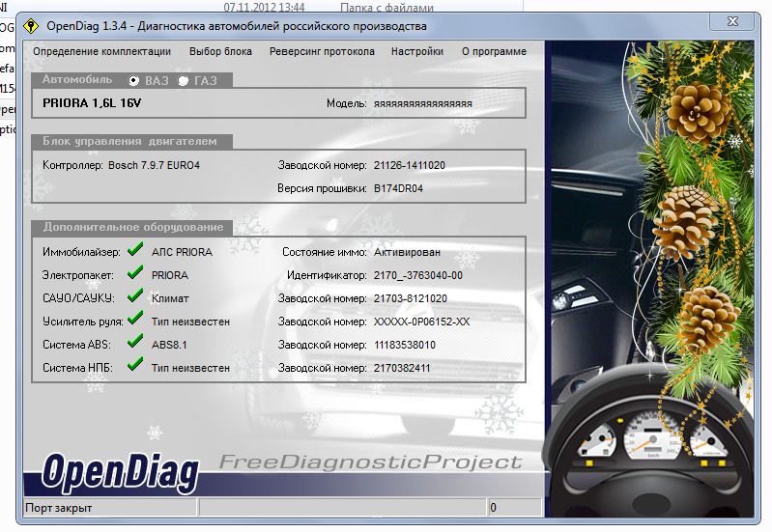This screenshot has height=532, width=772.
Task: Click identifier 2170_-3763040-00
Action: [418, 275]
